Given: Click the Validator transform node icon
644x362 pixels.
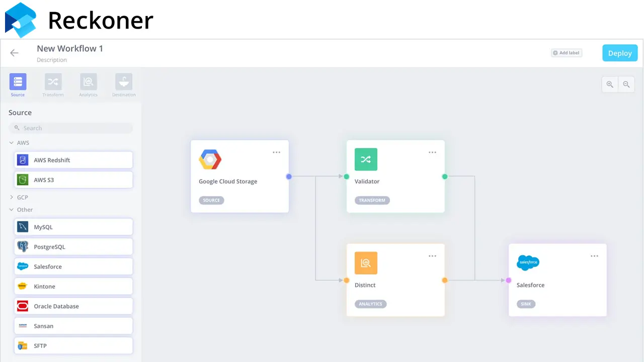Looking at the screenshot, I should coord(366,159).
